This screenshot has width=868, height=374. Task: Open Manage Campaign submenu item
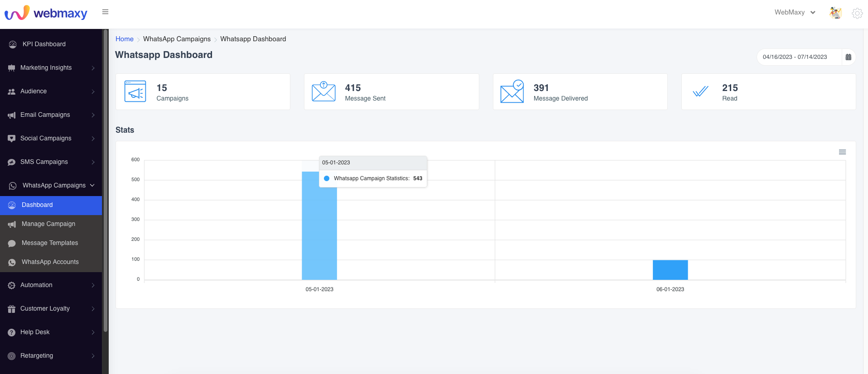tap(51, 224)
